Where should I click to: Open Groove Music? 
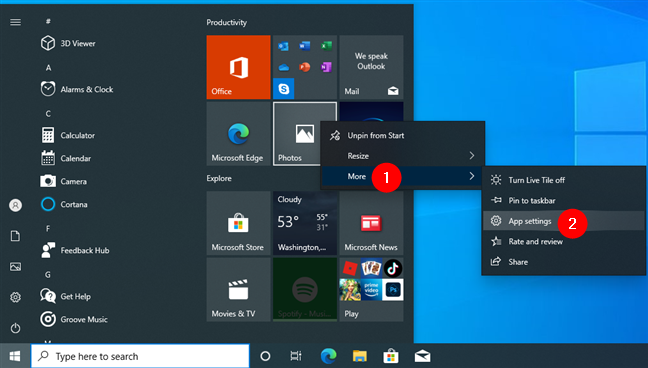click(x=74, y=319)
